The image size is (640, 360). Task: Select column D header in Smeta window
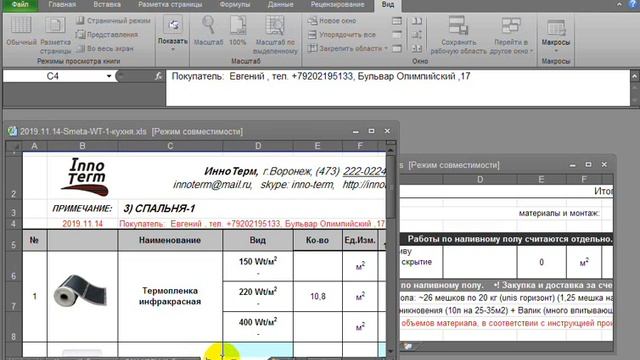(258, 146)
